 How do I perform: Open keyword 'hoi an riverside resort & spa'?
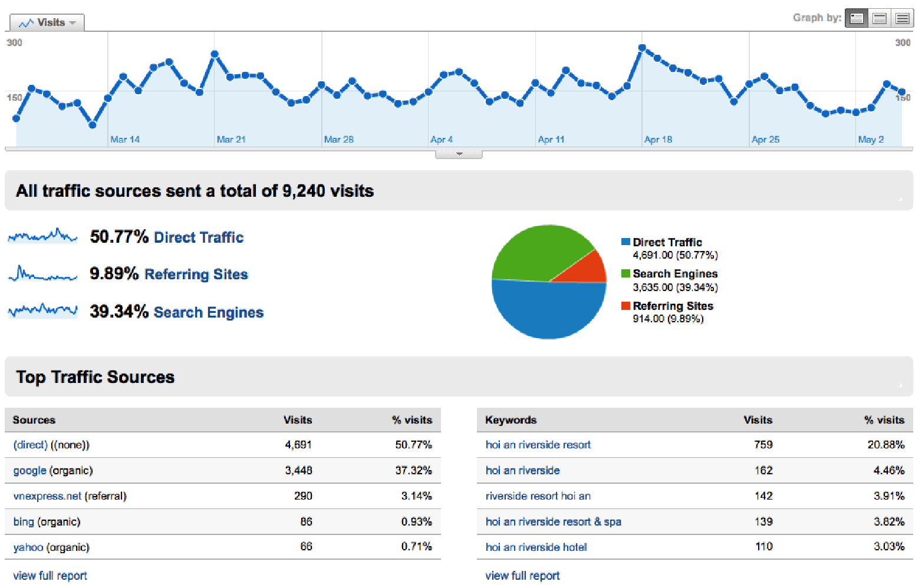click(553, 522)
